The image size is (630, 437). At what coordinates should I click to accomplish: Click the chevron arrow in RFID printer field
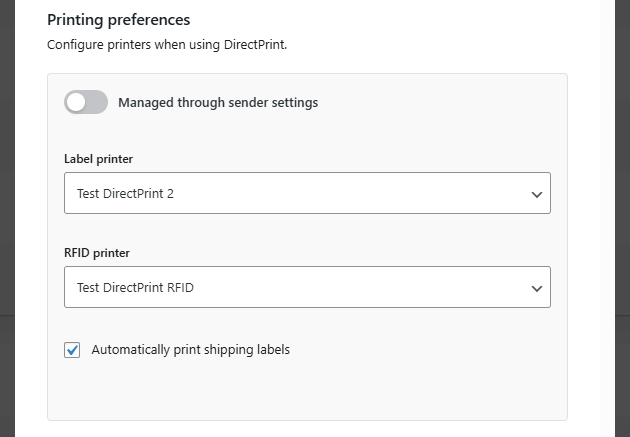(537, 288)
